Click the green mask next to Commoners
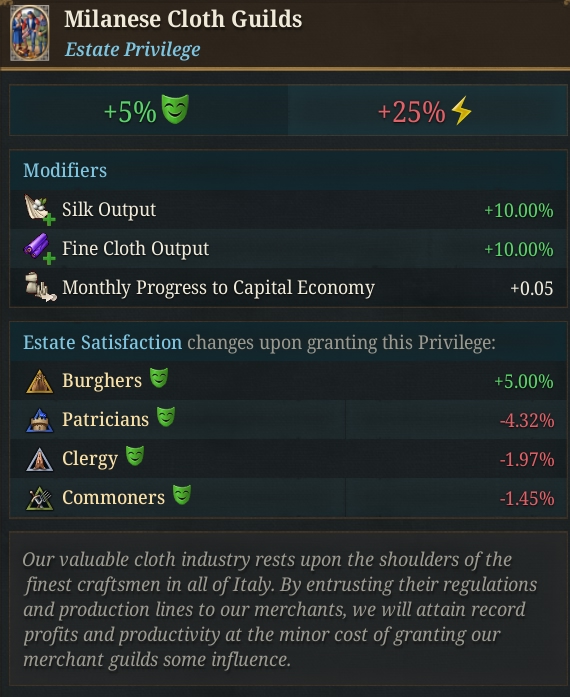The height and width of the screenshot is (697, 570). tap(182, 495)
